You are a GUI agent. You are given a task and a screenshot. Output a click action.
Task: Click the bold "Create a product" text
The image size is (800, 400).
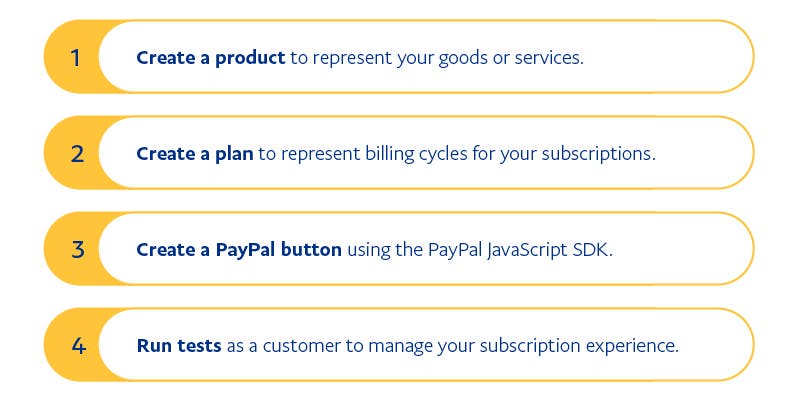pos(211,57)
